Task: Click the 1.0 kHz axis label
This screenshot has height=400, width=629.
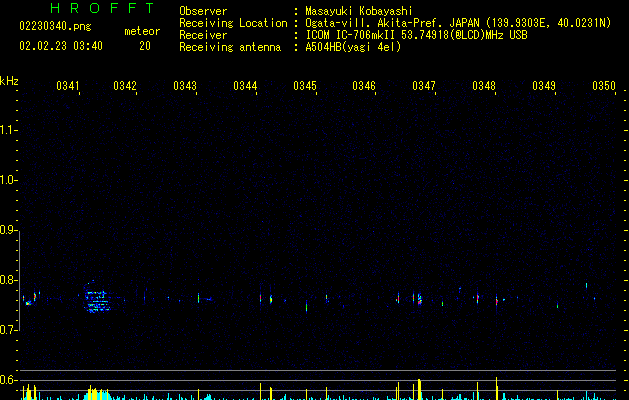Action: coord(8,180)
